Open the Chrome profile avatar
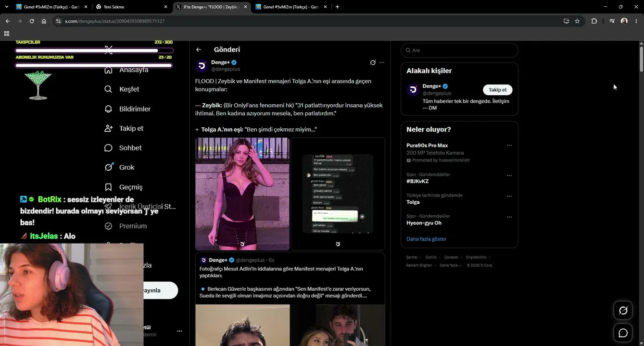Screen dimensions: 644x346 coord(624,21)
